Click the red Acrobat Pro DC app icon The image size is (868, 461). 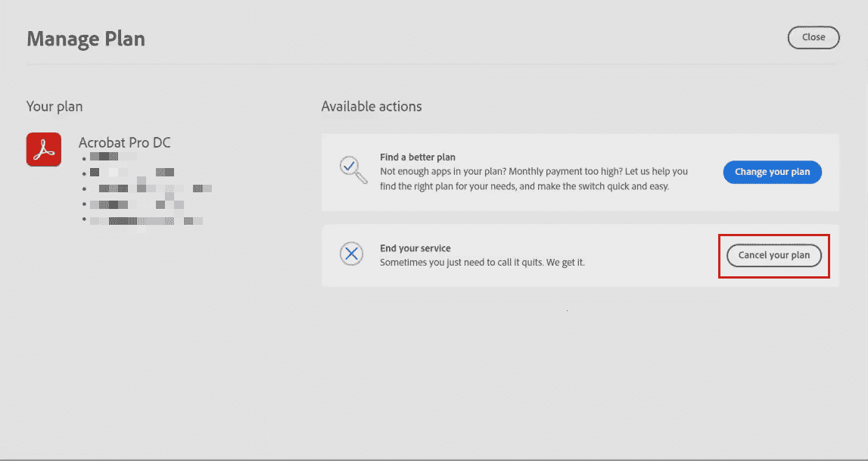pos(43,149)
